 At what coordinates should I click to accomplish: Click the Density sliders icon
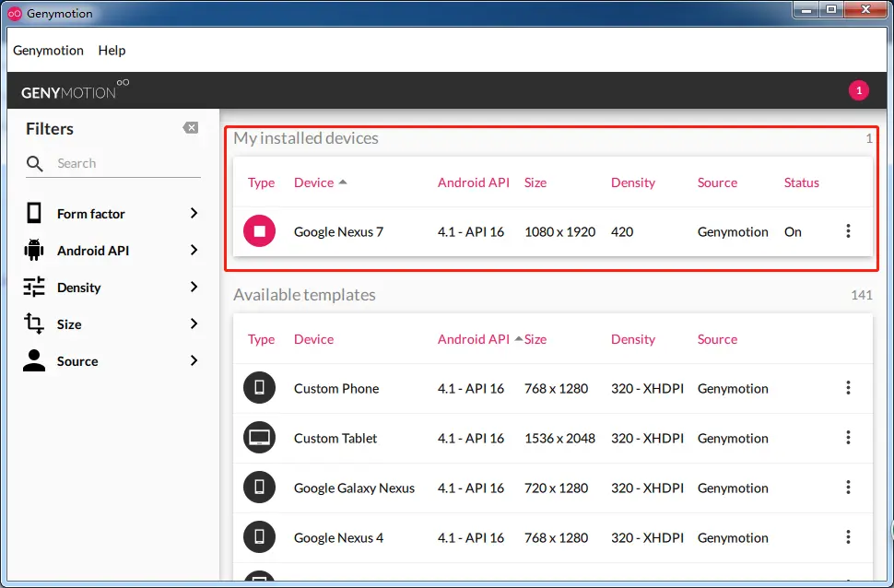tap(34, 287)
